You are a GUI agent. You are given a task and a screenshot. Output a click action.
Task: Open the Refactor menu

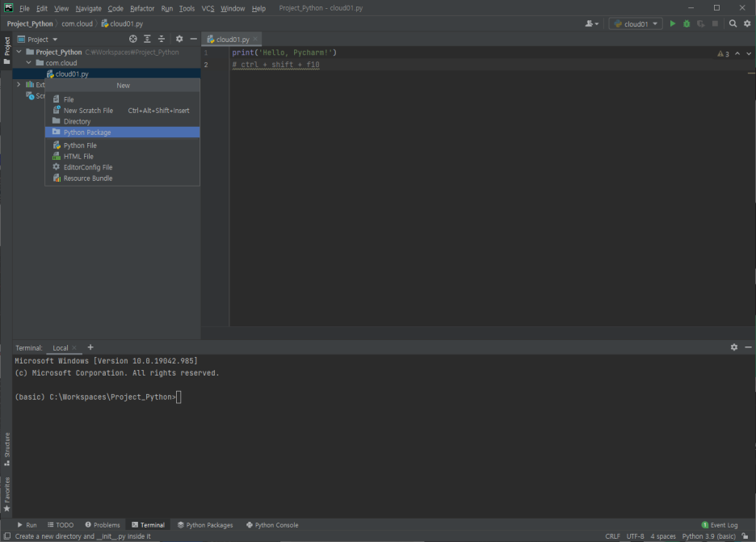[x=142, y=8]
